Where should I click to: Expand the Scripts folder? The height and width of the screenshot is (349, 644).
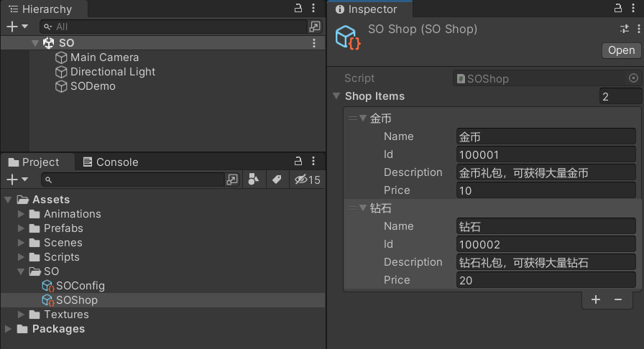(x=21, y=257)
